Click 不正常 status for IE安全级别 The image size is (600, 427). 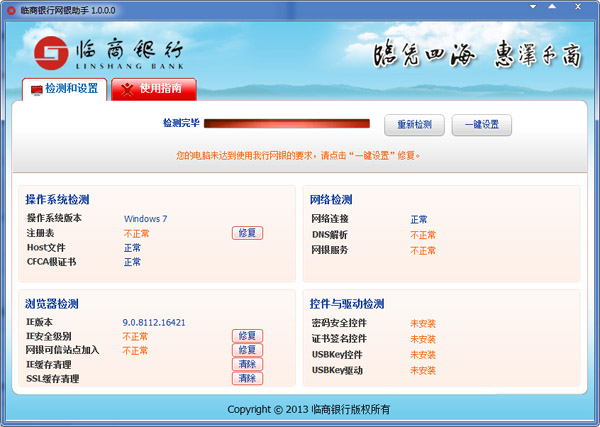pyautogui.click(x=135, y=337)
